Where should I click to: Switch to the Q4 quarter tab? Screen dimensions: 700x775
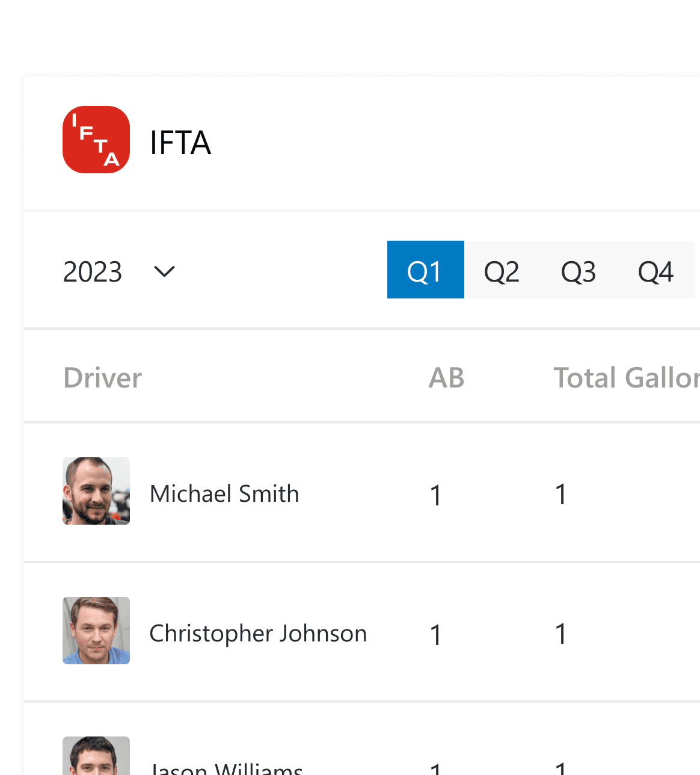tap(655, 270)
